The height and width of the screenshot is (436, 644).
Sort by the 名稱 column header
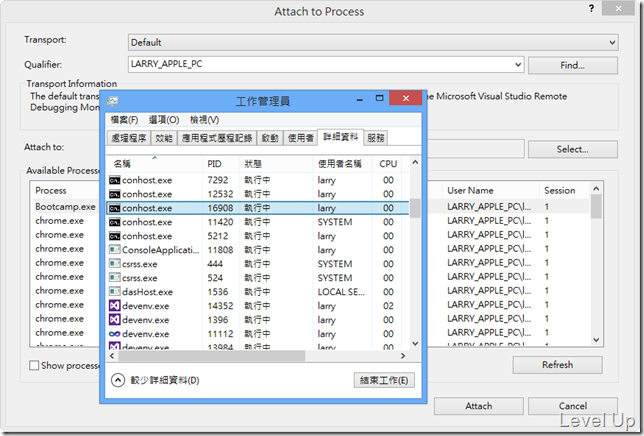(x=154, y=164)
